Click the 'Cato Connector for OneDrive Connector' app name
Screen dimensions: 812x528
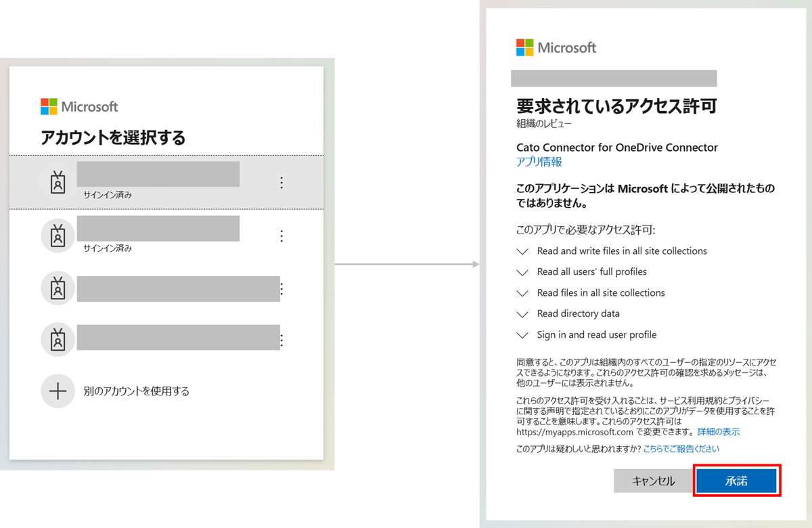tap(617, 147)
